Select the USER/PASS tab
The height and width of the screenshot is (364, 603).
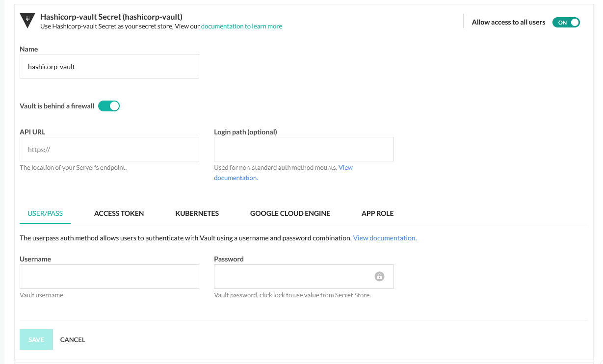(45, 213)
